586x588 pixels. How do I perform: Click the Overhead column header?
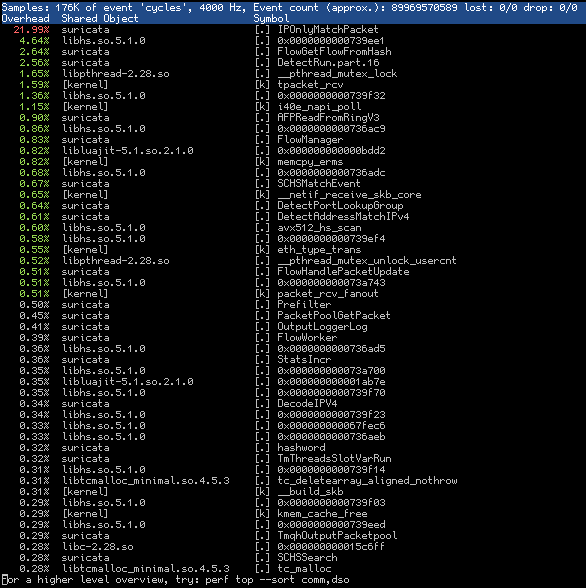[x=25, y=18]
